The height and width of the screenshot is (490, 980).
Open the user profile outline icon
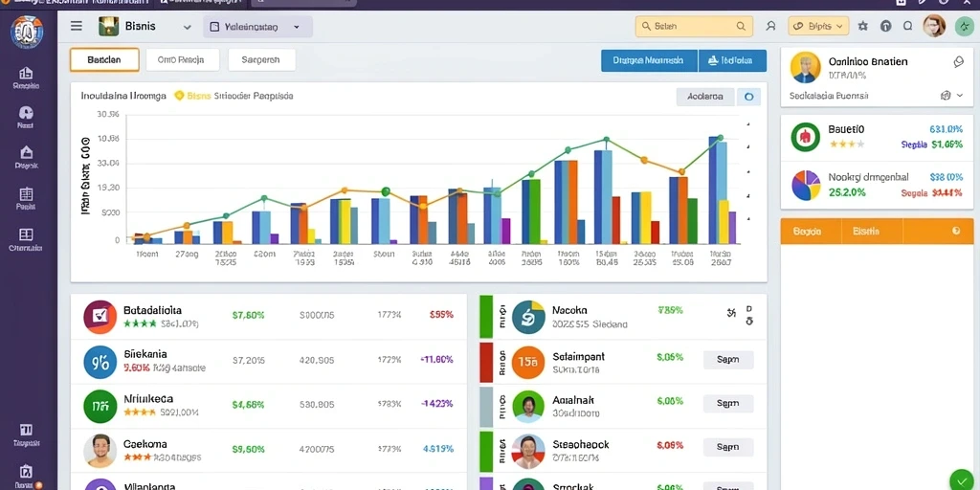770,26
